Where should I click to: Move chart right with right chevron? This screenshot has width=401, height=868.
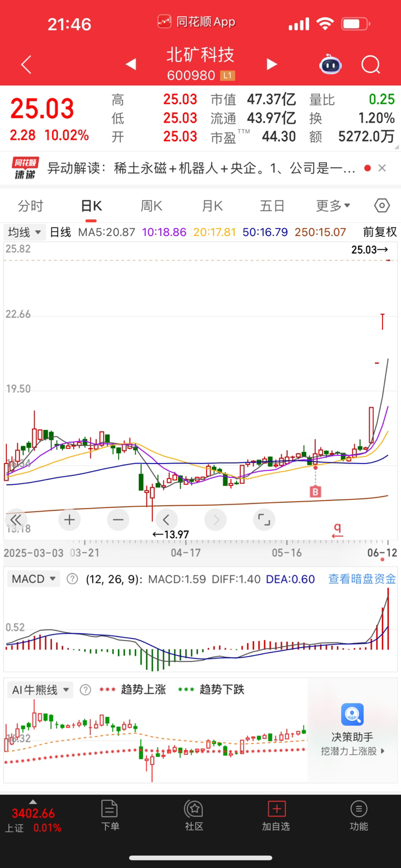tap(216, 520)
